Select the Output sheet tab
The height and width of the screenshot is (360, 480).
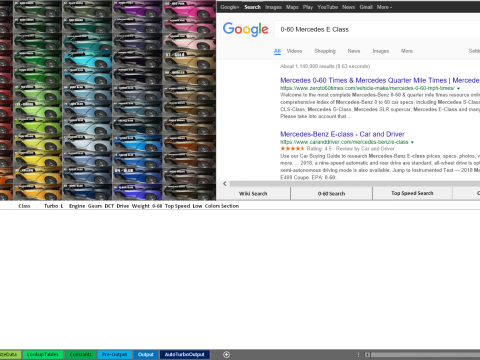146,354
